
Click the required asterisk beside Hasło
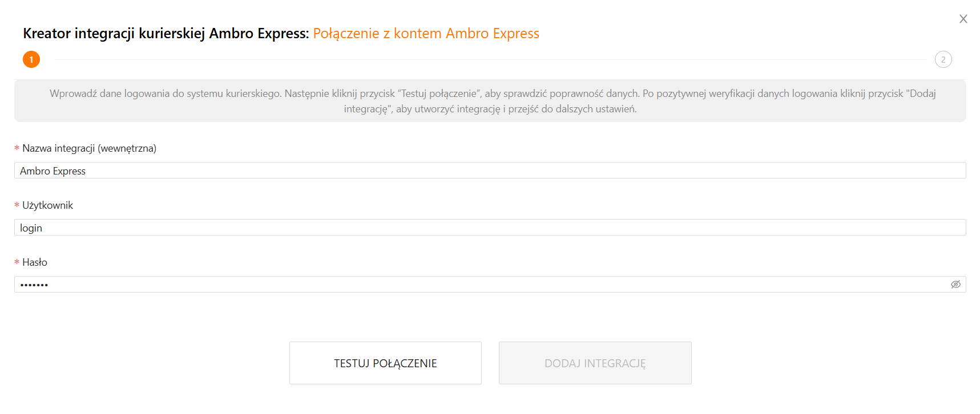[17, 263]
